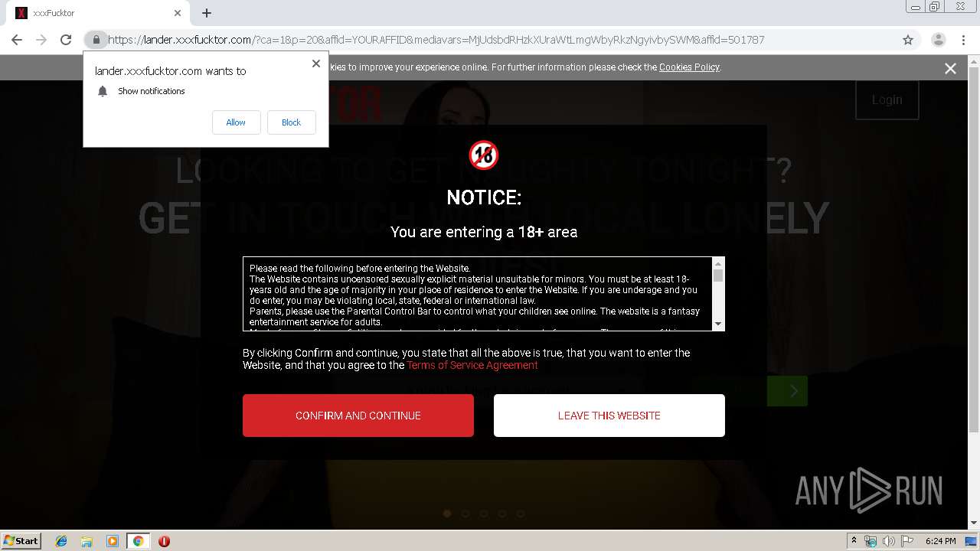Click page scrollbar down arrow

tap(974, 523)
